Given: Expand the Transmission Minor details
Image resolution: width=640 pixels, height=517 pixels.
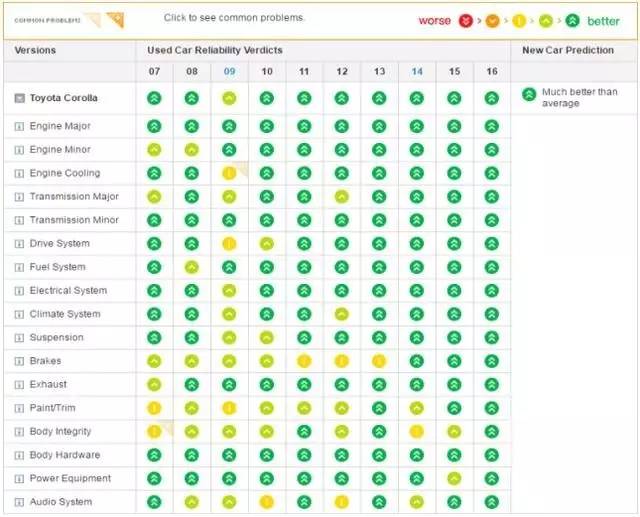Looking at the screenshot, I should pyautogui.click(x=19, y=220).
